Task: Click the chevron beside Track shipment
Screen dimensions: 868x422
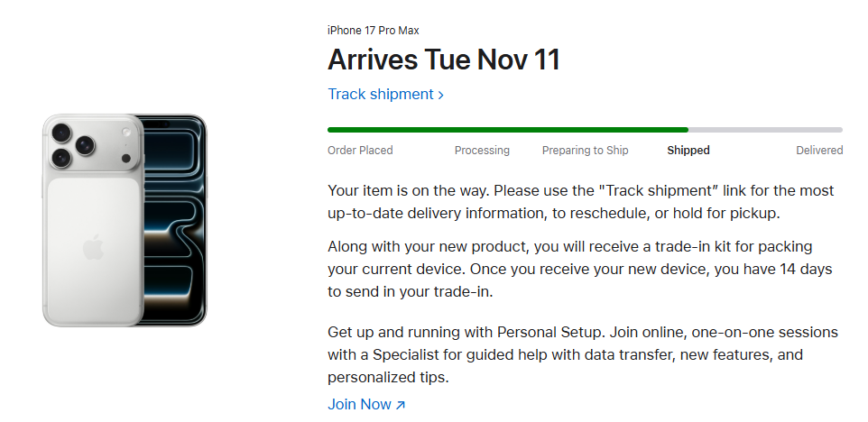Action: coord(441,95)
